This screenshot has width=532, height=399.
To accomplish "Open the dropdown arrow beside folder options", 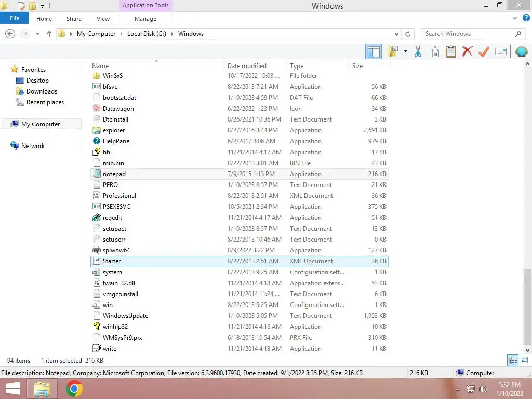I will pyautogui.click(x=405, y=51).
